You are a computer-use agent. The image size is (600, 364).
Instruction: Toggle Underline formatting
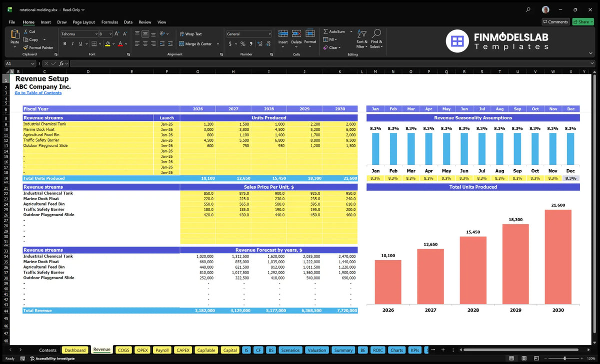(81, 44)
